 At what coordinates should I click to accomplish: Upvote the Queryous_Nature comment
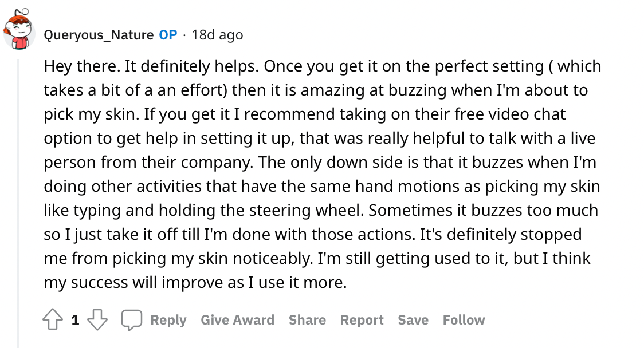tap(53, 320)
